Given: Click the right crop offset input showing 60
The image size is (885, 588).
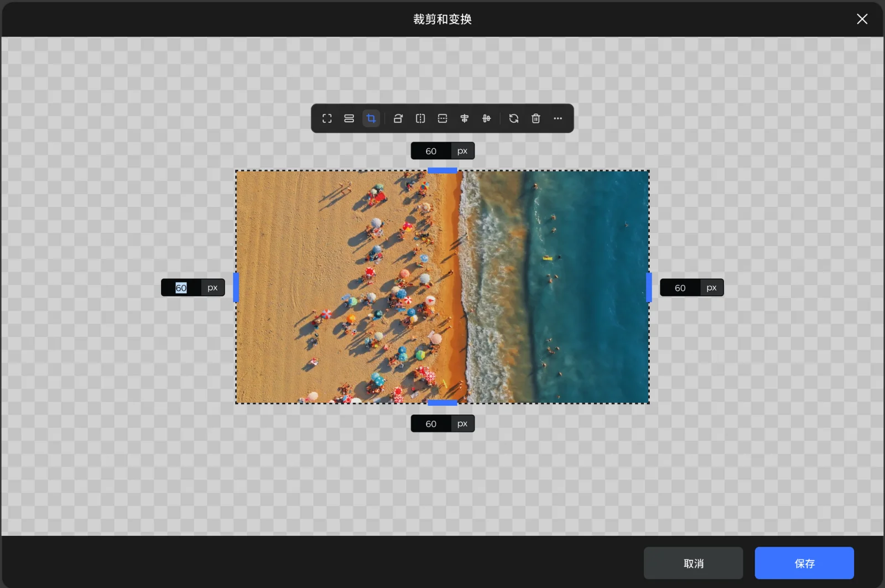Looking at the screenshot, I should tap(680, 288).
